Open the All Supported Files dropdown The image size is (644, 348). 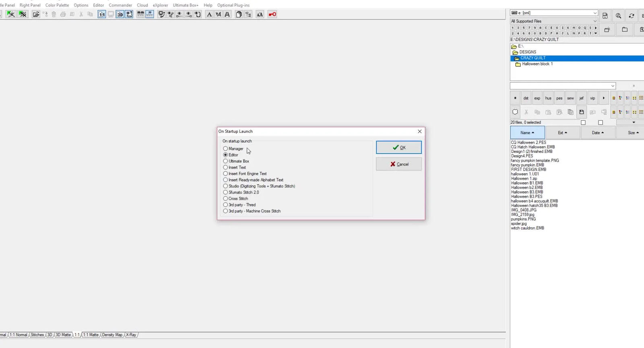554,21
